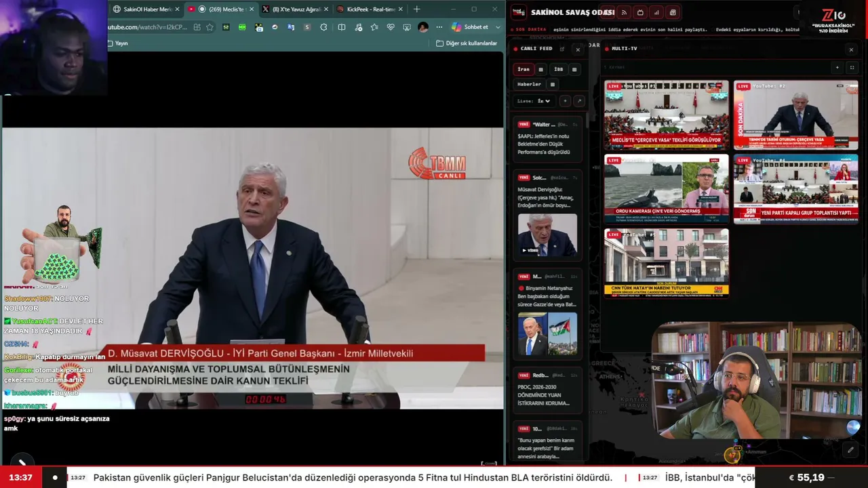Open list icon next to Haberler tab
Screen dimensions: 868x488
[553, 84]
